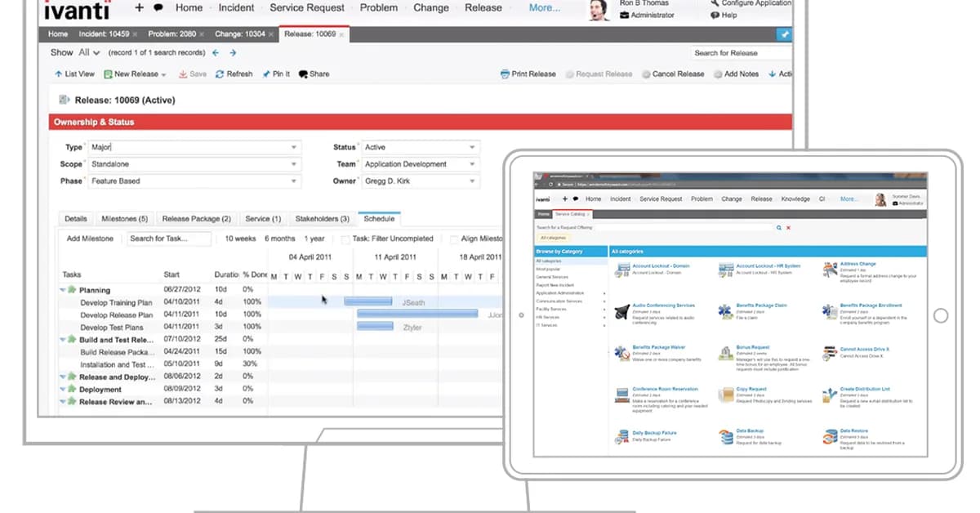Open Copy Request link on tablet

(x=751, y=390)
